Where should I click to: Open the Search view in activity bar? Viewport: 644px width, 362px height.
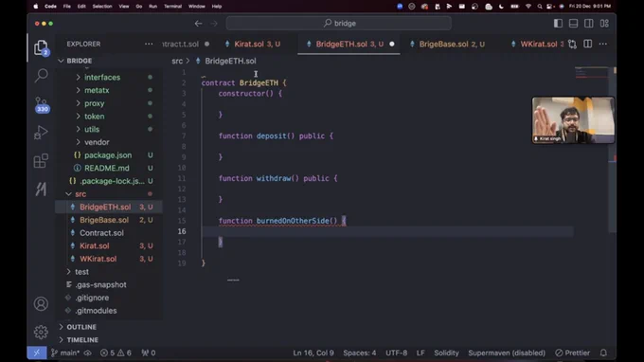coord(41,76)
